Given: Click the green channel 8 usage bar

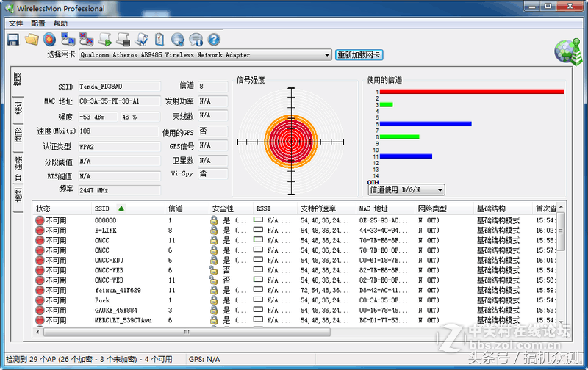Looking at the screenshot, I should pos(399,137).
